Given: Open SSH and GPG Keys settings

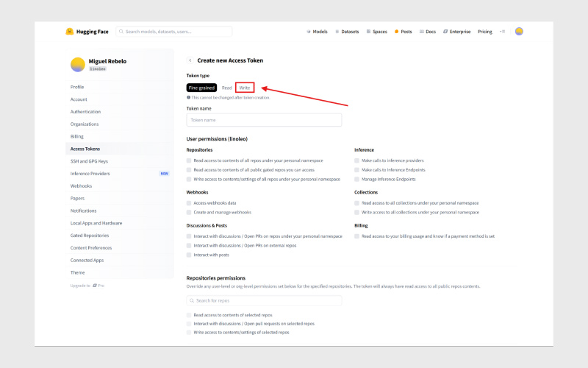Looking at the screenshot, I should pos(89,161).
